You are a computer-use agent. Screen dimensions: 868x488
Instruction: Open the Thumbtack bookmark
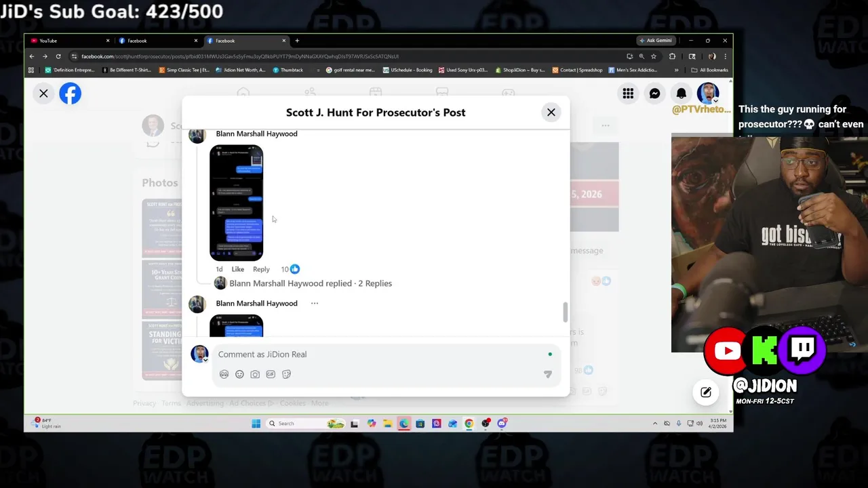[x=288, y=70]
